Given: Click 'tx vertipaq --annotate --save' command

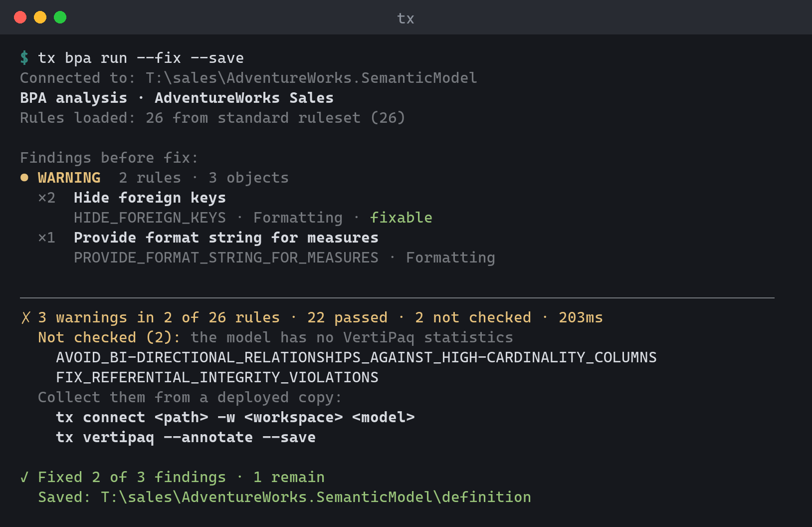Looking at the screenshot, I should tap(186, 437).
